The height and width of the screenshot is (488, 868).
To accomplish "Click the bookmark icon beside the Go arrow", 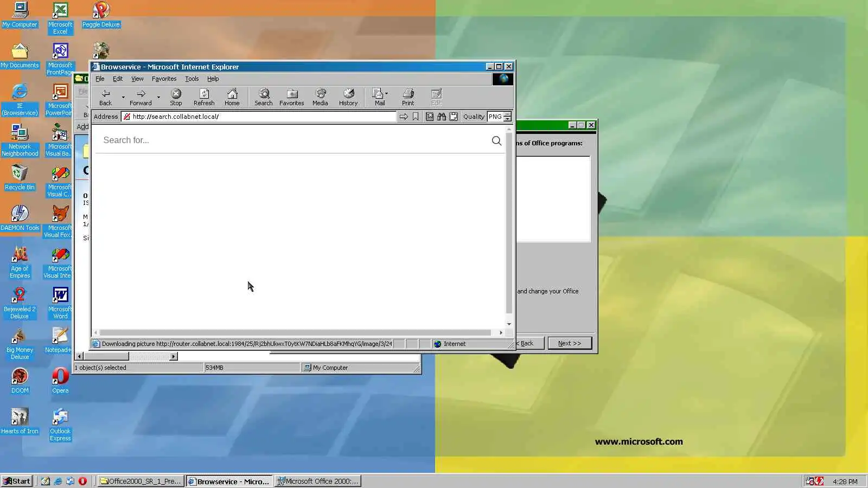I will point(416,117).
